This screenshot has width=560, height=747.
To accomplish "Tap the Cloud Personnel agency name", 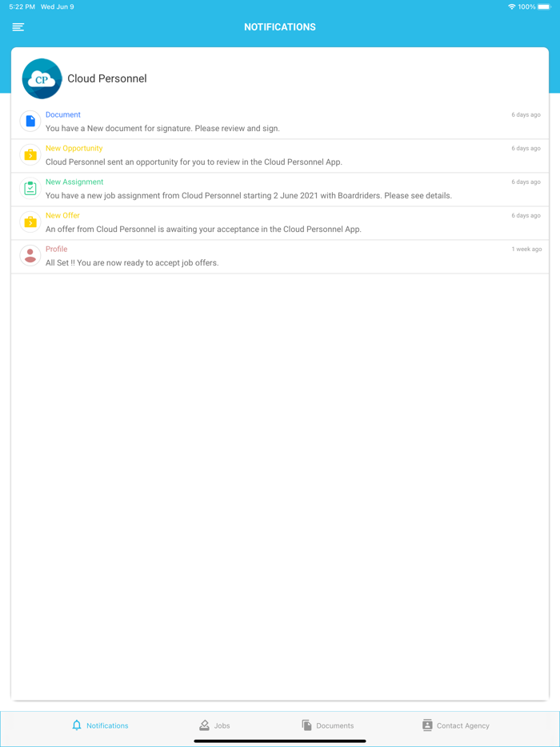I will coord(107,78).
